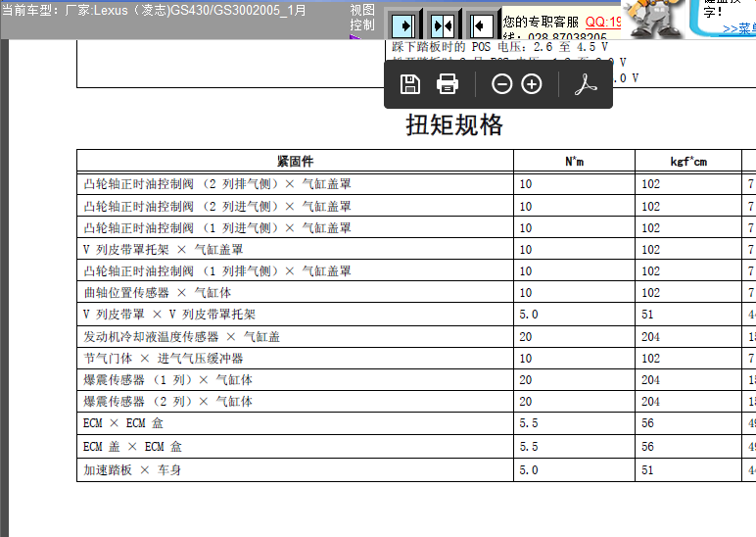The width and height of the screenshot is (756, 537).
Task: Click the mechanic mascot image
Action: pos(653,19)
